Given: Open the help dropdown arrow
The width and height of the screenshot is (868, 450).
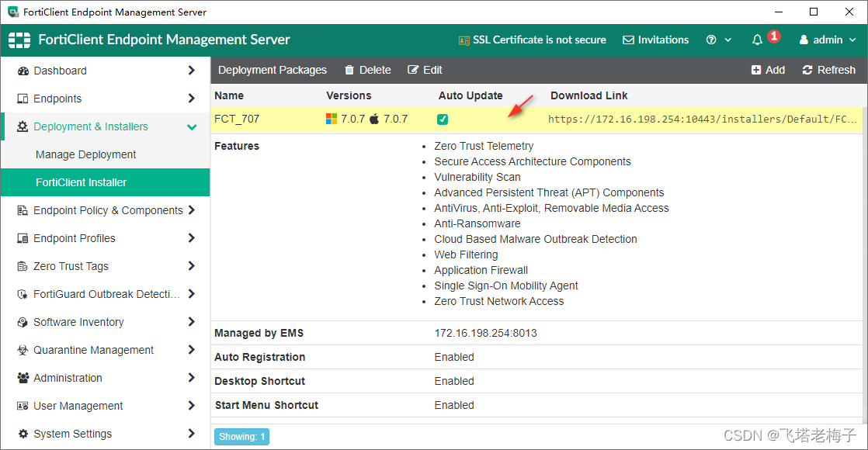Looking at the screenshot, I should pos(728,40).
